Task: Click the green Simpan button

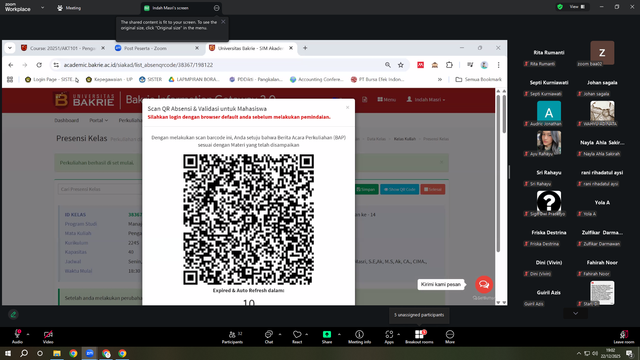Action: [366, 189]
